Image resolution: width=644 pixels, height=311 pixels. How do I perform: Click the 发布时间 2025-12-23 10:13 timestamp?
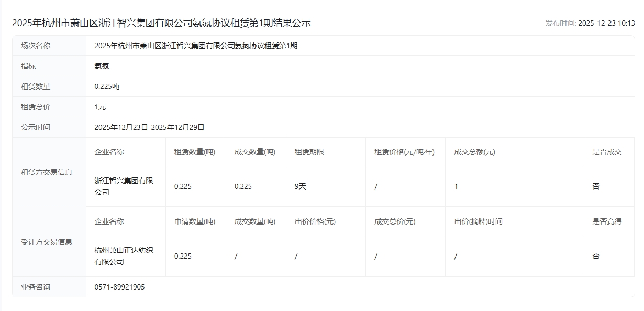tap(590, 23)
